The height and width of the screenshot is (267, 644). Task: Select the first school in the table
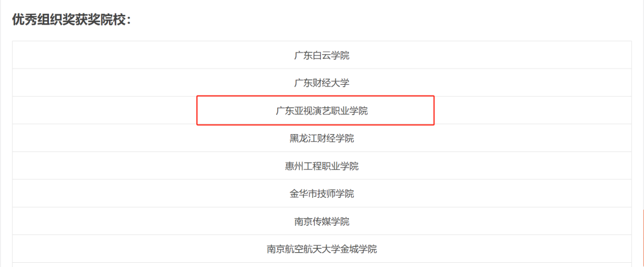321,55
